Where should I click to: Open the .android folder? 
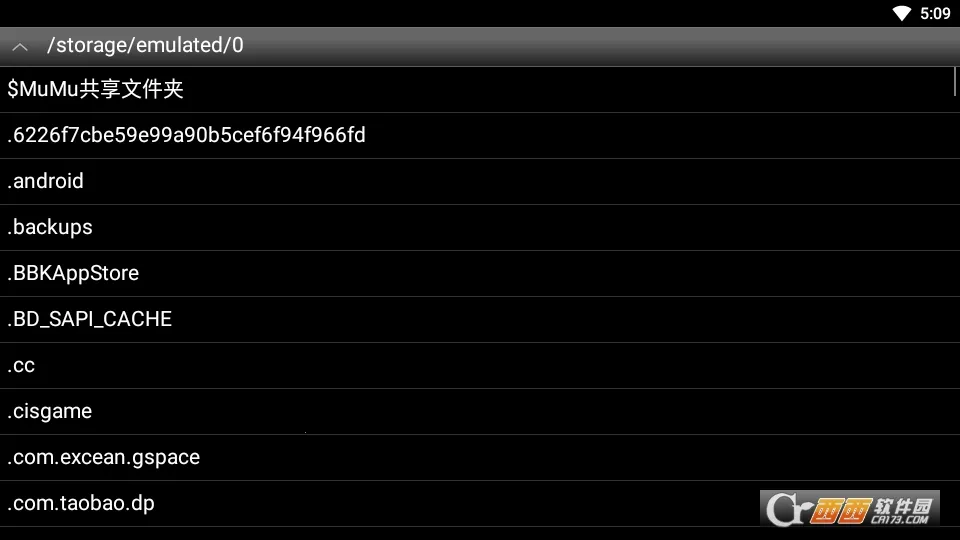click(480, 181)
